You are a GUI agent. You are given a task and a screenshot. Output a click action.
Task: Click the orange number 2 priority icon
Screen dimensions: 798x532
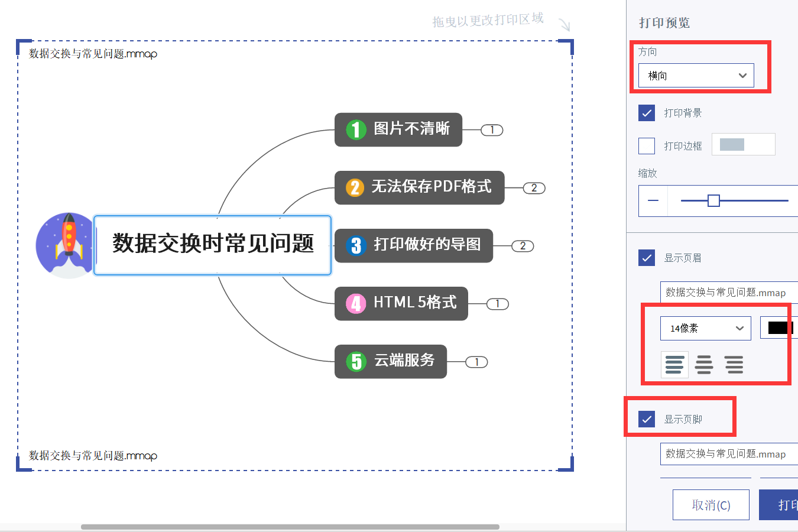[x=355, y=187]
